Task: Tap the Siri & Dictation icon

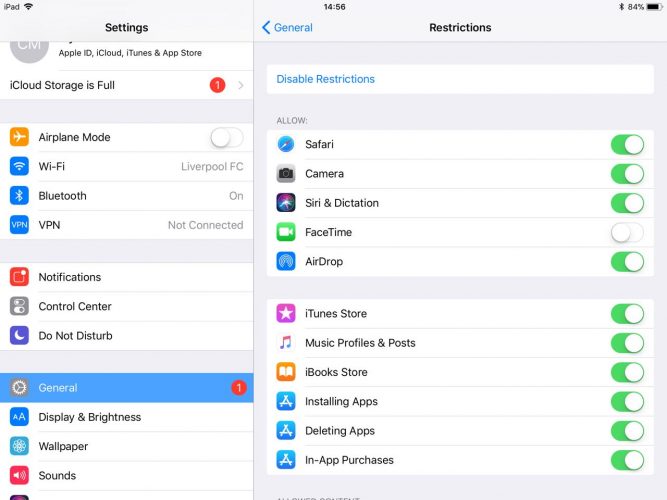Action: click(286, 203)
